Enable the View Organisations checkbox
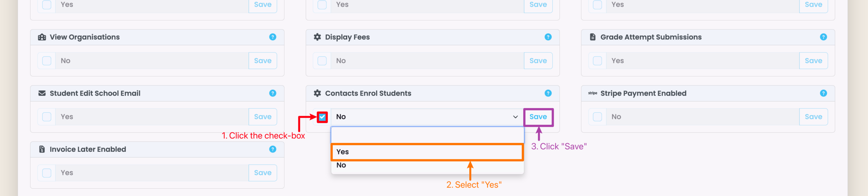 [47, 61]
